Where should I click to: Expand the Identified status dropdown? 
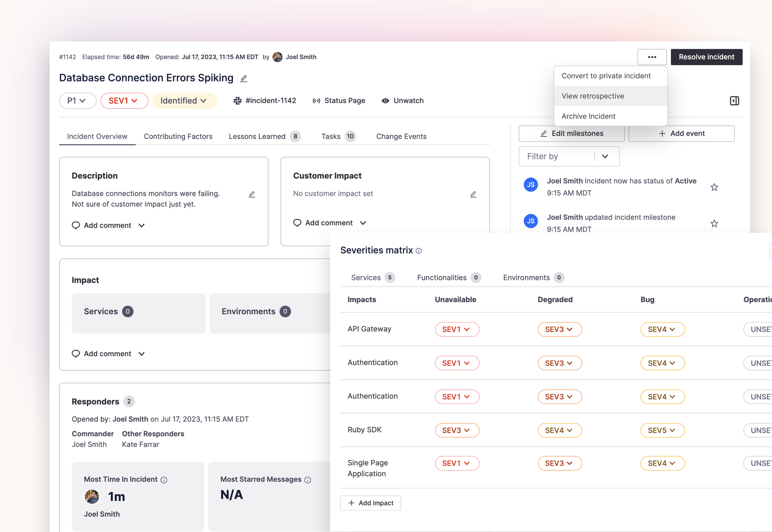click(184, 101)
